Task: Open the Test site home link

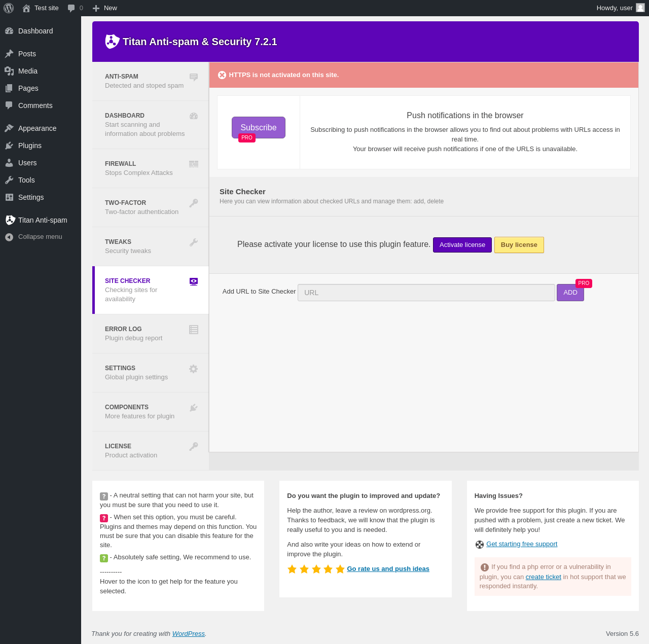Action: point(41,8)
